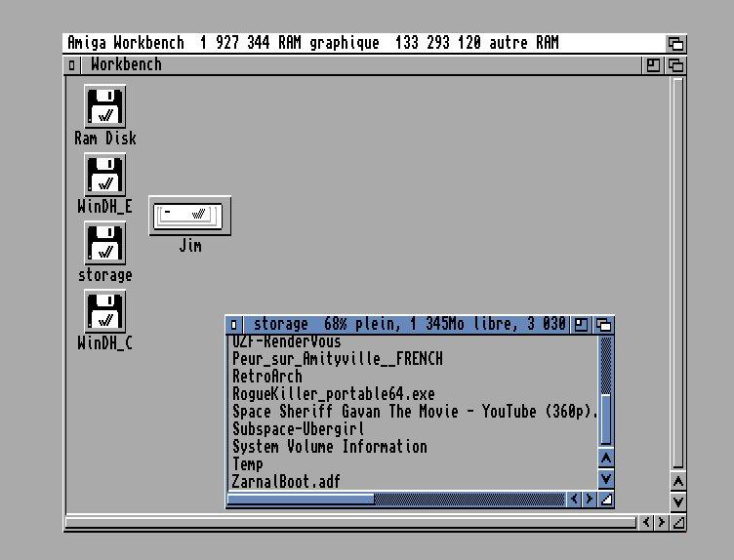734x560 pixels.
Task: Click the Workbench window resize gadget
Action: [677, 522]
